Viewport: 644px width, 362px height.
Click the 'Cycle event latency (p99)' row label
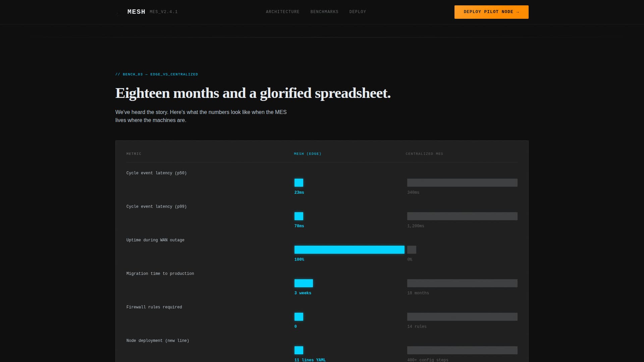point(157,206)
